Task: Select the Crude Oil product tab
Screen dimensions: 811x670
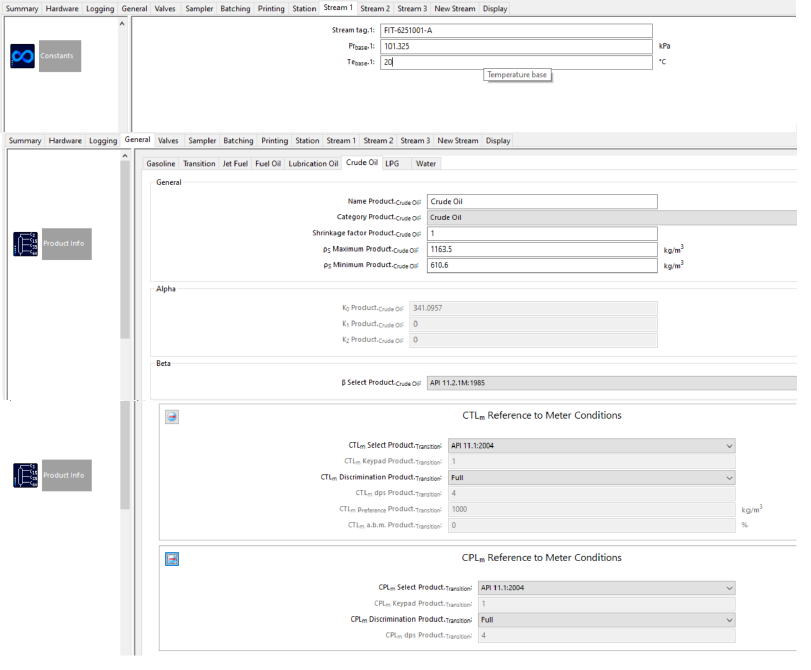Action: point(362,162)
